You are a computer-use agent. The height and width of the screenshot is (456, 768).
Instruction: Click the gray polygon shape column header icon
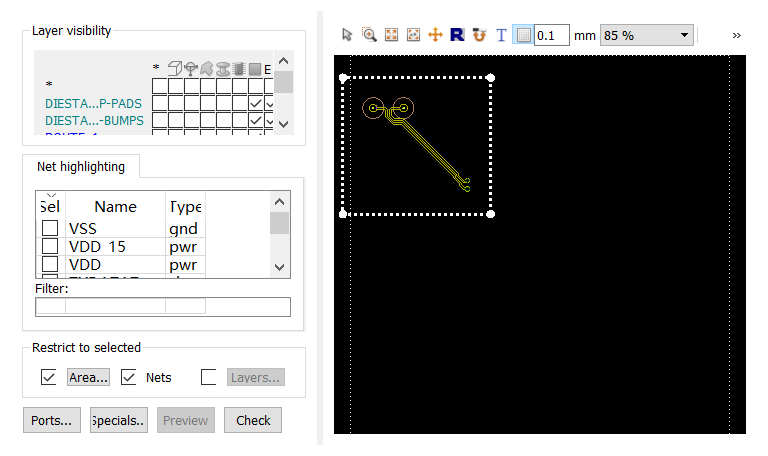point(207,69)
